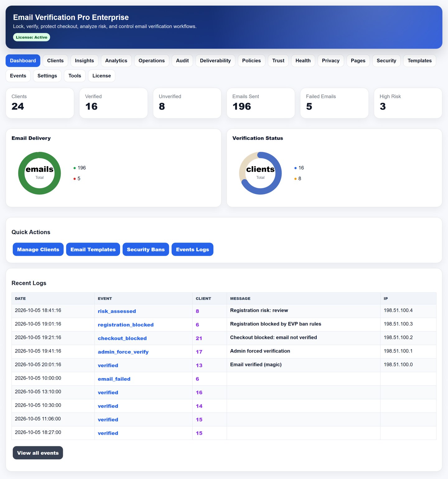Open the Operations tab
The height and width of the screenshot is (479, 448).
tap(152, 61)
